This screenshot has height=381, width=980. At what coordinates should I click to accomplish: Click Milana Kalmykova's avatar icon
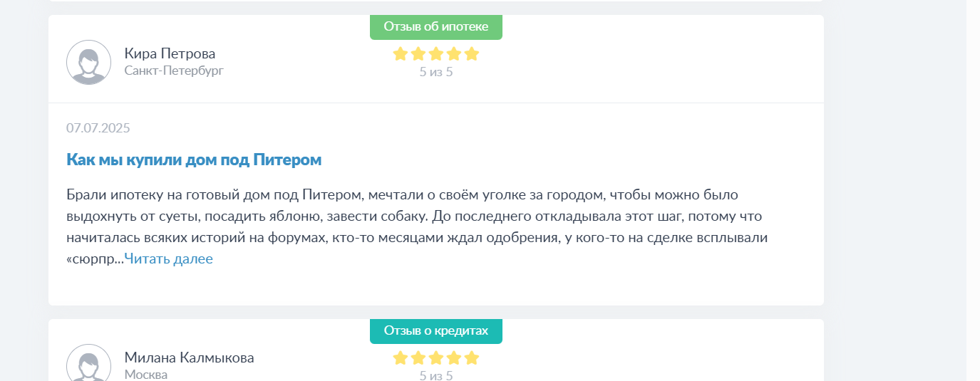coord(88,362)
